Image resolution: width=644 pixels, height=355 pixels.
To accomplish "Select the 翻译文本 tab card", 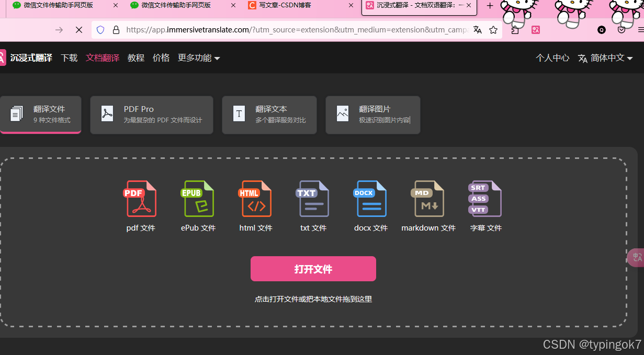I will pos(269,115).
